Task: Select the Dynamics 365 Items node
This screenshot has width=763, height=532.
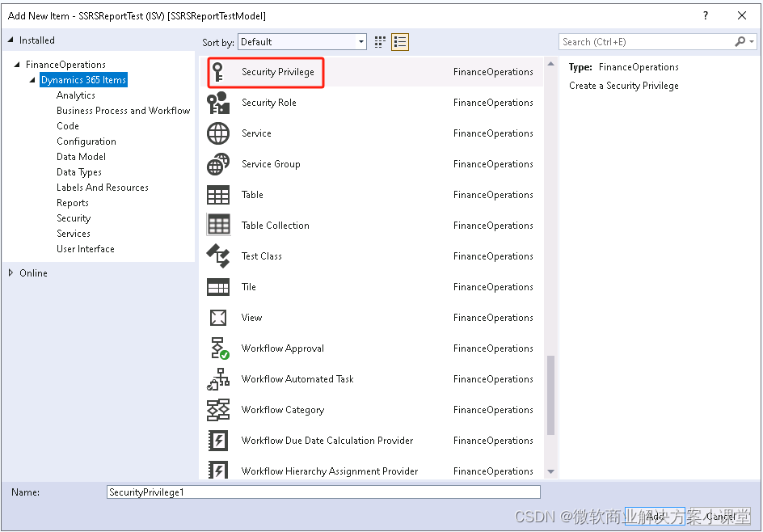Action: click(83, 80)
